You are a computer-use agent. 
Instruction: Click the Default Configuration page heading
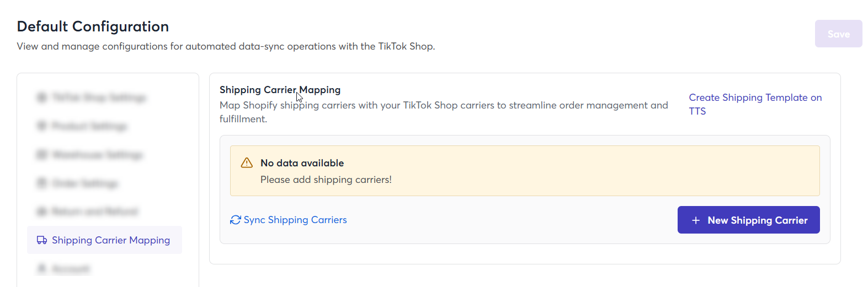click(93, 26)
